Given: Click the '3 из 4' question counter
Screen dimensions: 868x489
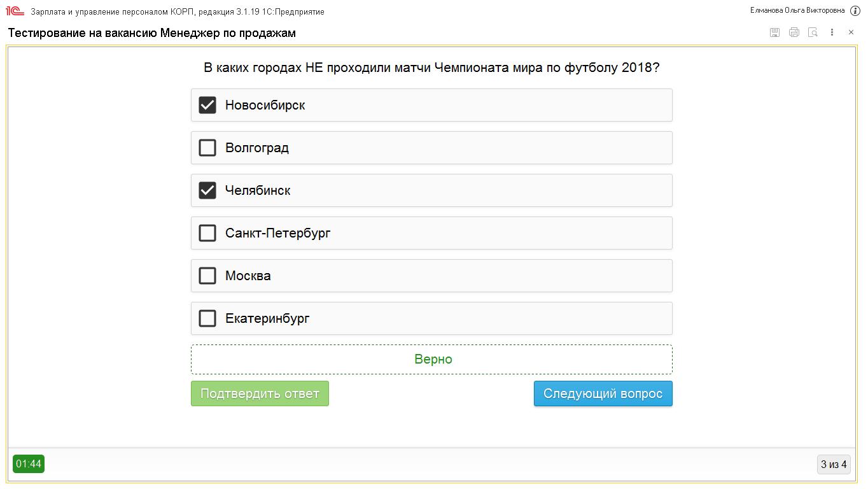Looking at the screenshot, I should (x=834, y=464).
